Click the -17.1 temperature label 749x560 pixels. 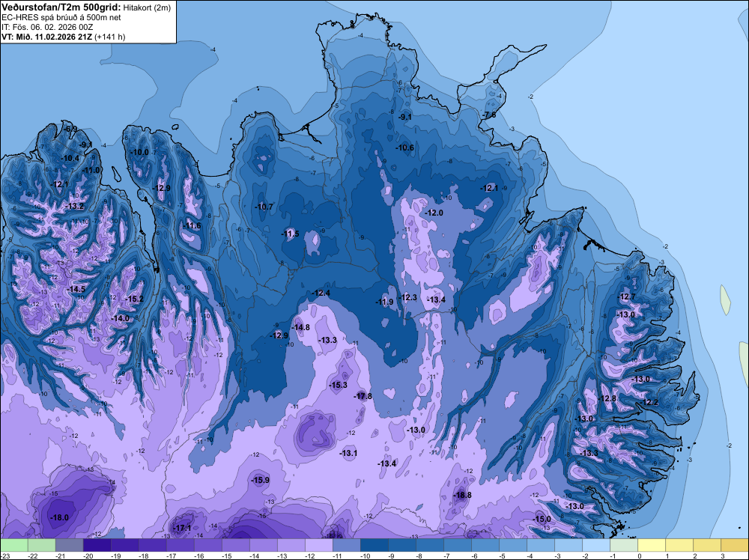tap(182, 528)
